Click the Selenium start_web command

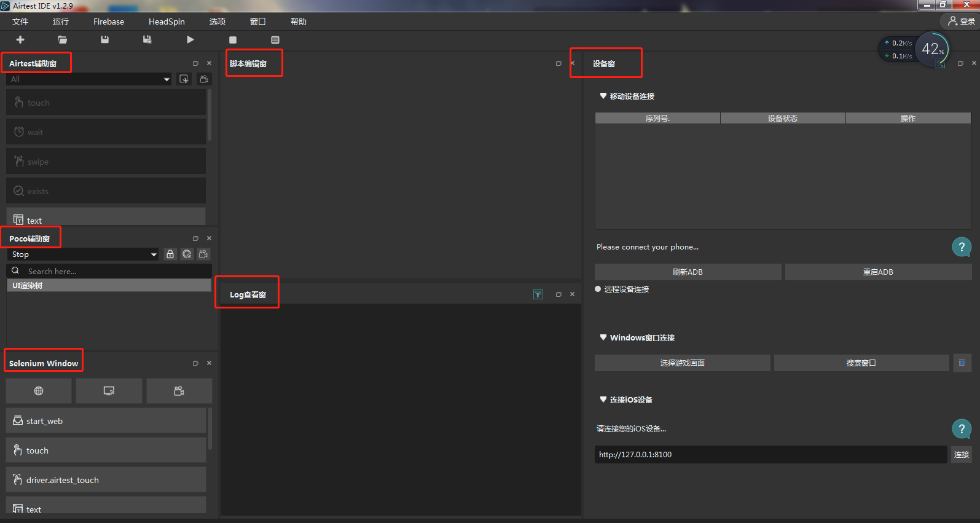(106, 421)
